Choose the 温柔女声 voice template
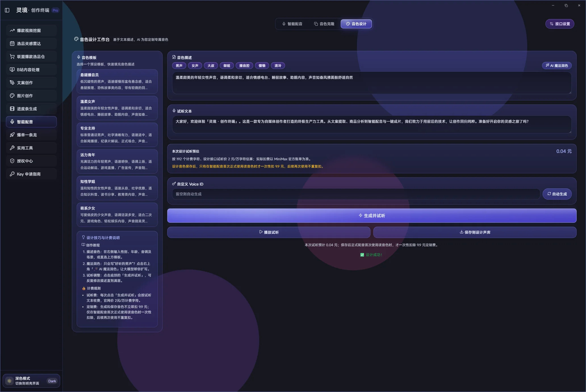The height and width of the screenshot is (392, 586). click(x=117, y=108)
